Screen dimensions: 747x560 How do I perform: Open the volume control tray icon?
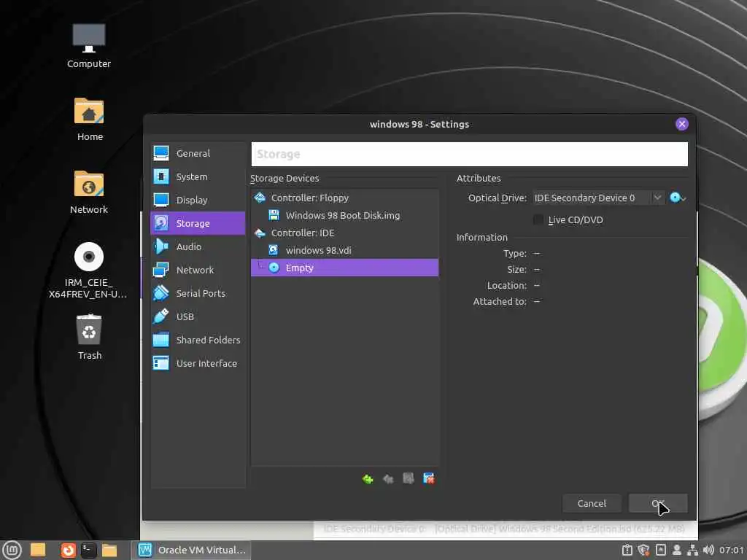(x=708, y=550)
